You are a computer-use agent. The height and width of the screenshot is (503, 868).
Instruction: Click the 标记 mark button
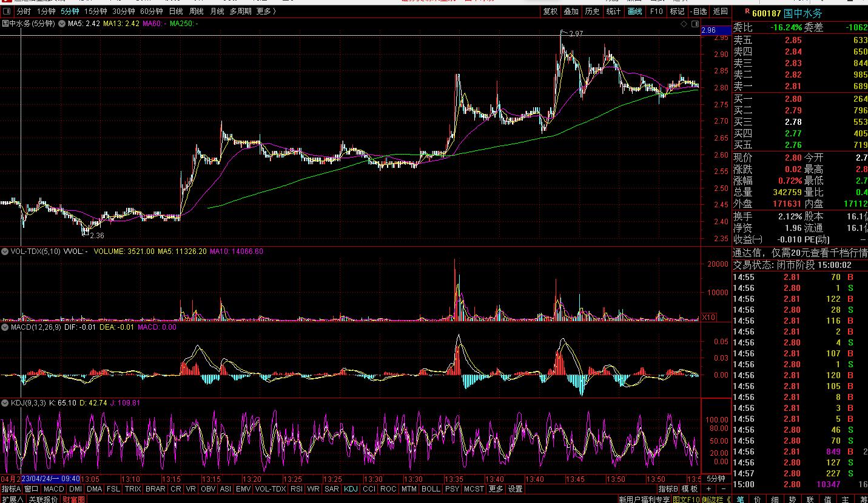pos(677,12)
